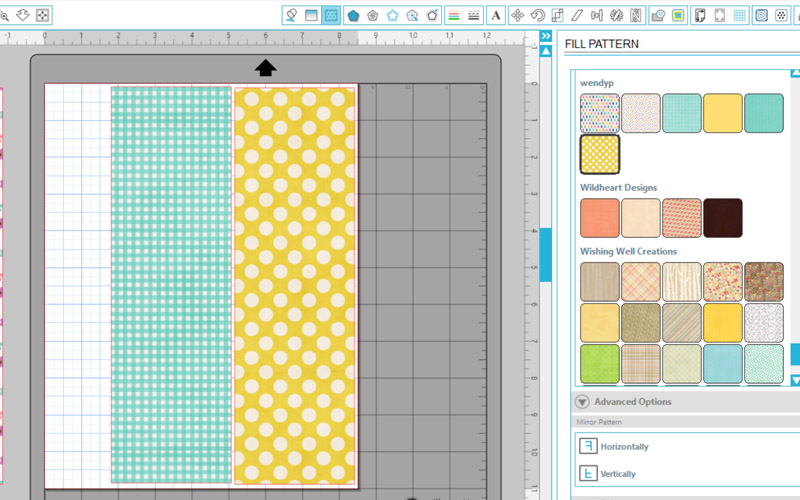Select the wendyp plain yellow pattern

click(722, 113)
